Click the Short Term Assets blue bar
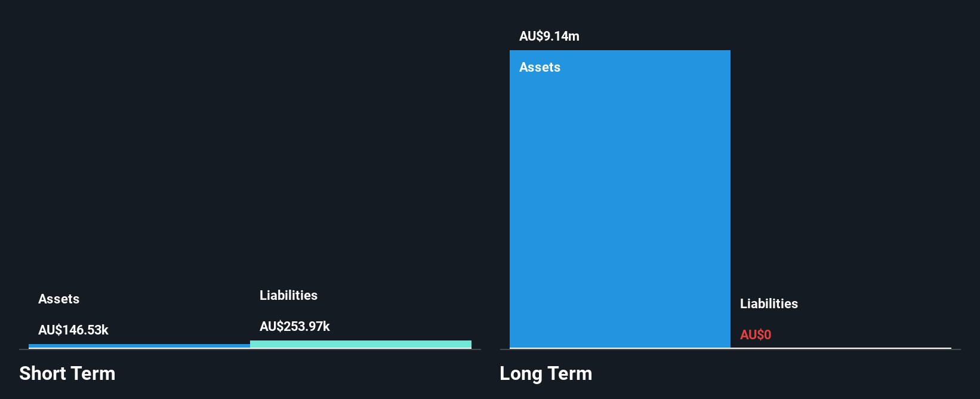 [x=139, y=346]
